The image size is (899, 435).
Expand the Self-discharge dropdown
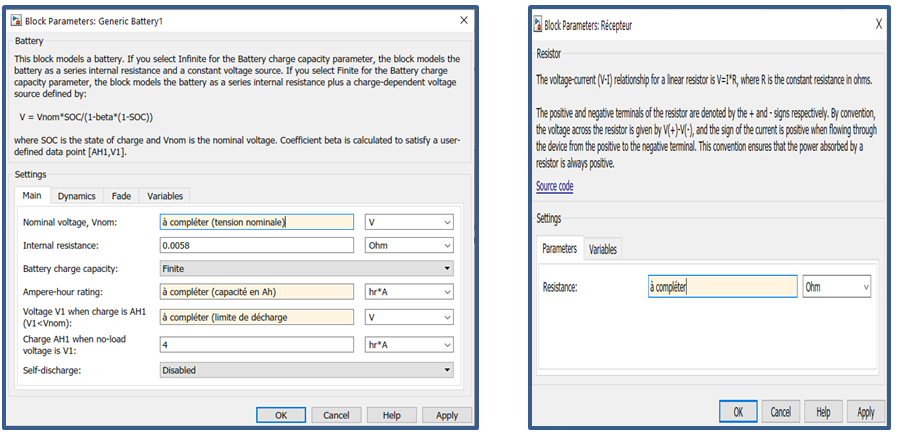click(x=306, y=370)
